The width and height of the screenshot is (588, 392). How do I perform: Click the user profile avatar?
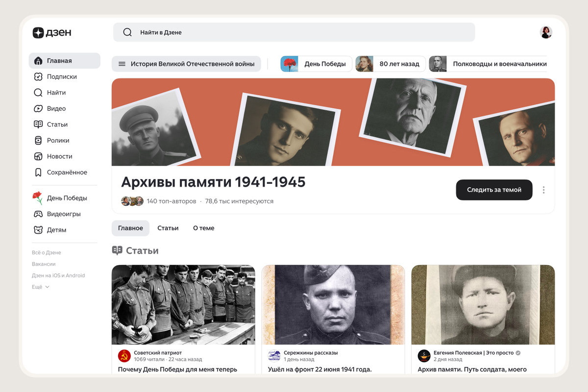point(546,32)
